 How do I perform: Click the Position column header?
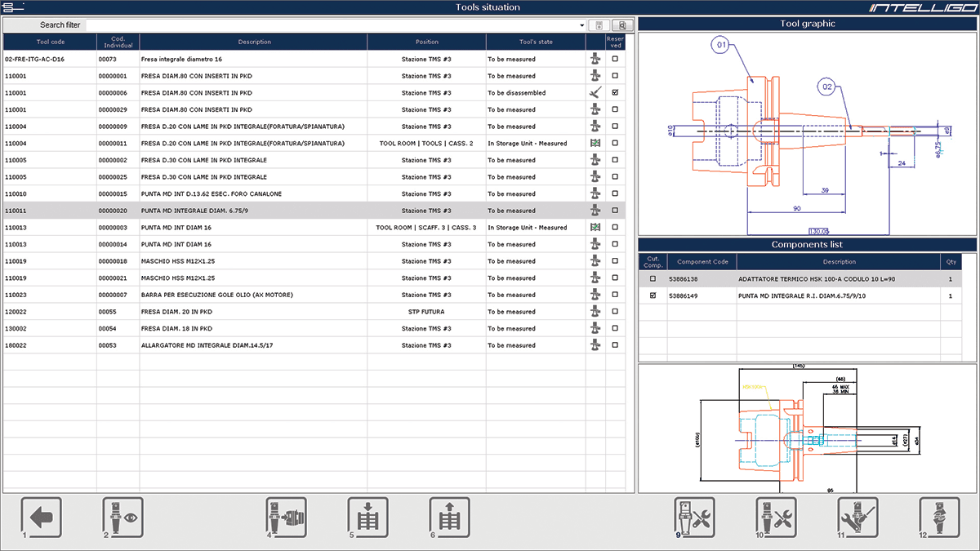tap(426, 42)
